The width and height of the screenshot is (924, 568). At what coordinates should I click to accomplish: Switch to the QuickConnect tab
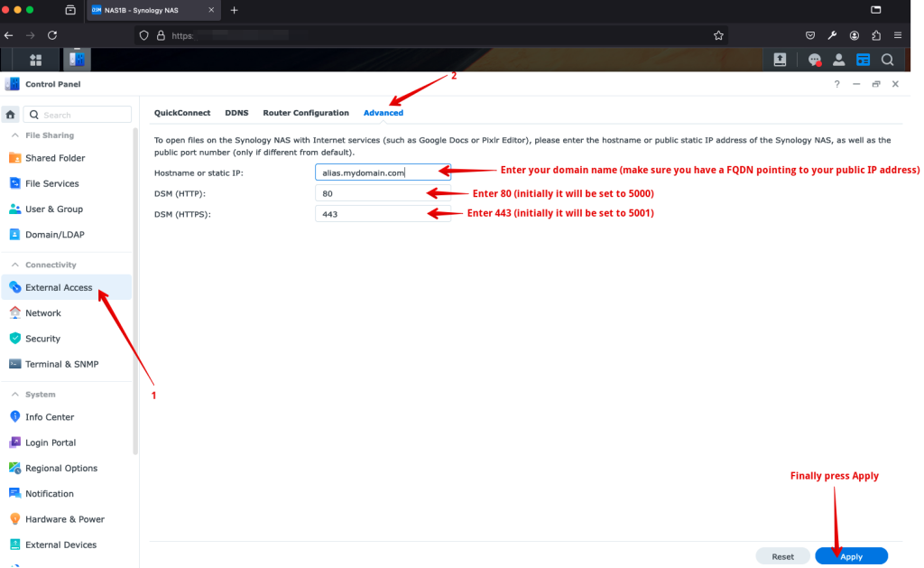pos(182,113)
